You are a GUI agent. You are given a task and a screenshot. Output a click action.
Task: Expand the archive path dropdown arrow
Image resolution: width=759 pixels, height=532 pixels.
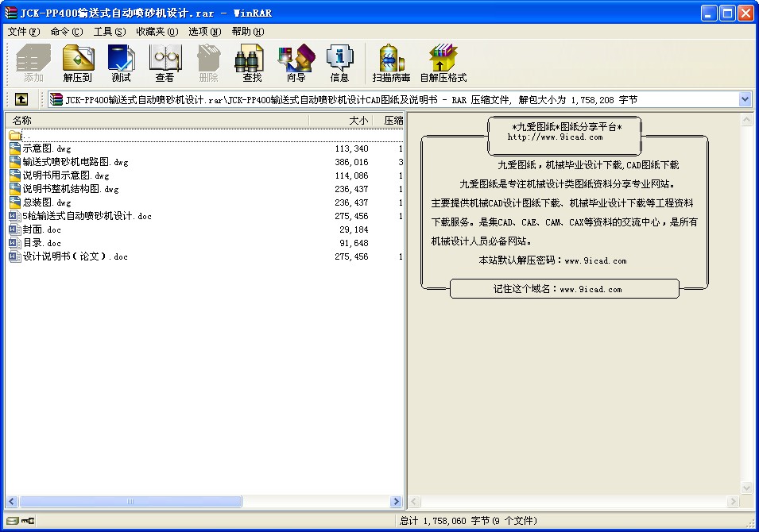point(745,99)
